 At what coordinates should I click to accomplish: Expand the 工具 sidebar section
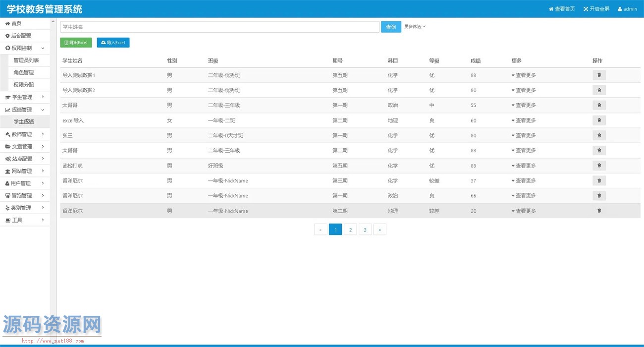[25, 220]
